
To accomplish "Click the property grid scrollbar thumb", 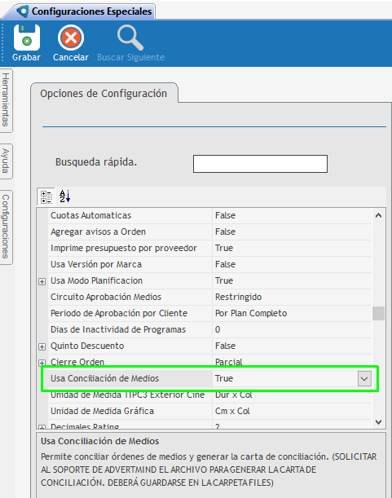I will coord(378,313).
